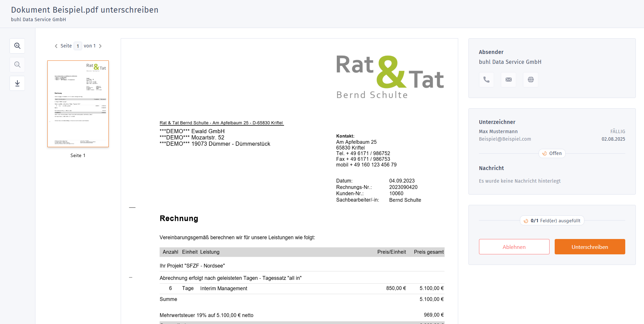Screen dimensions: 644x324
Task: Click the Ablehnen button
Action: [514, 247]
